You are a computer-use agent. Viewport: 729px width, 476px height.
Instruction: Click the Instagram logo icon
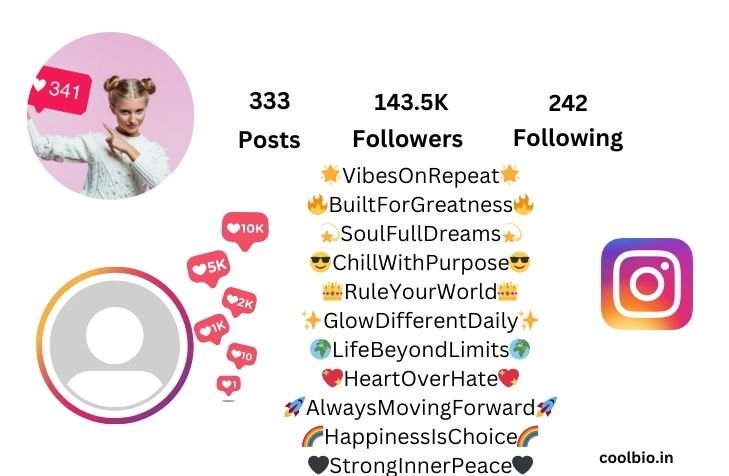[647, 284]
